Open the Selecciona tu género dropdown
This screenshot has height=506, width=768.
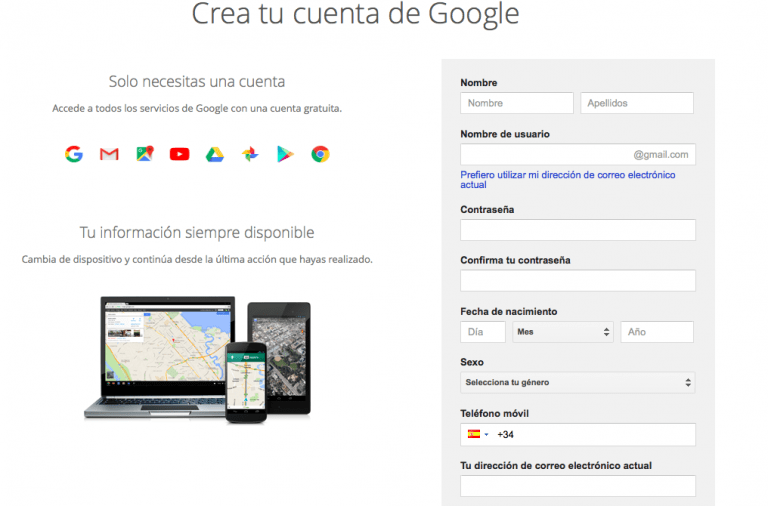(x=577, y=383)
